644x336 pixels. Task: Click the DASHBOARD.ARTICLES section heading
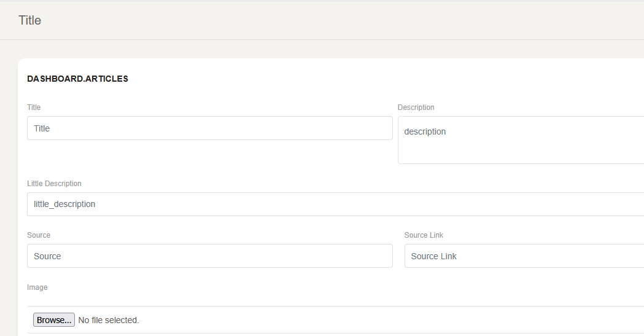[x=77, y=79]
